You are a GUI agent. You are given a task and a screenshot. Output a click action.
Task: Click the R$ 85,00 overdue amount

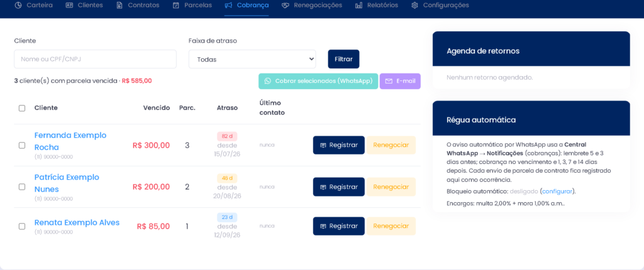pos(153,226)
